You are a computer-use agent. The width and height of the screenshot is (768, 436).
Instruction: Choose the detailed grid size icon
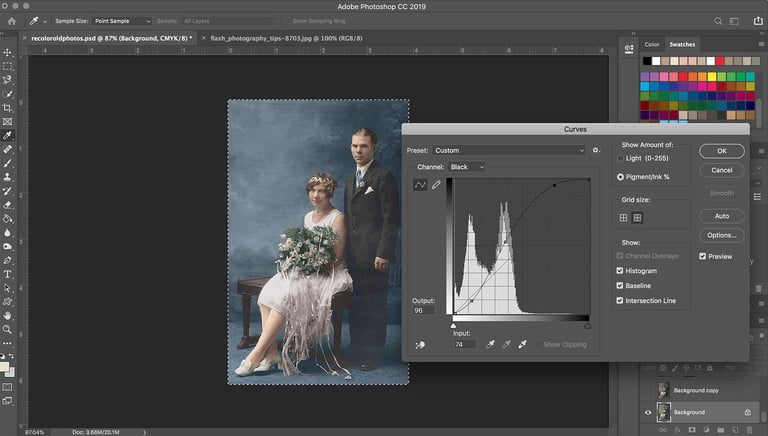[637, 217]
